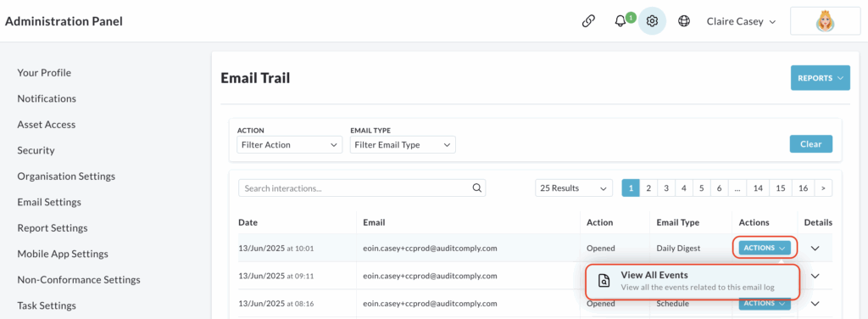
Task: Open the 25 Results page size dropdown
Action: coord(574,188)
